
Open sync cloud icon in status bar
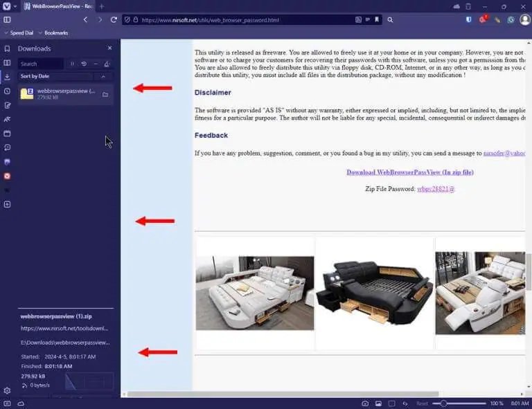(x=21, y=403)
